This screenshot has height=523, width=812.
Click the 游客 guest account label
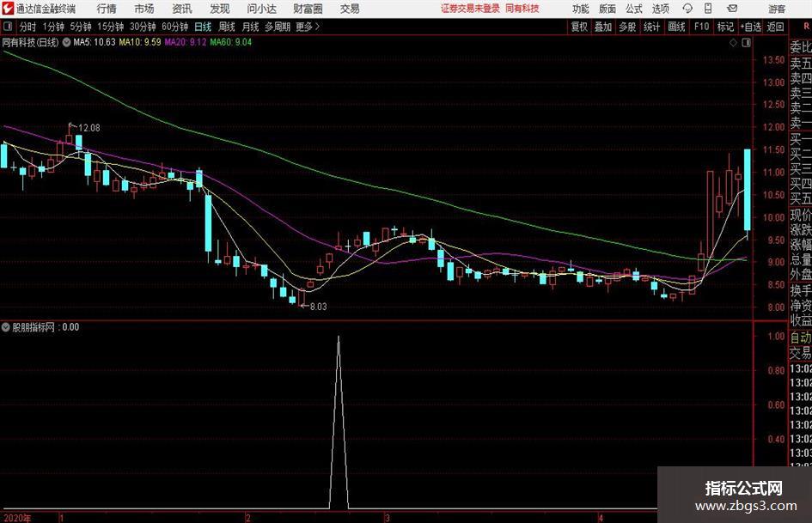(x=776, y=9)
